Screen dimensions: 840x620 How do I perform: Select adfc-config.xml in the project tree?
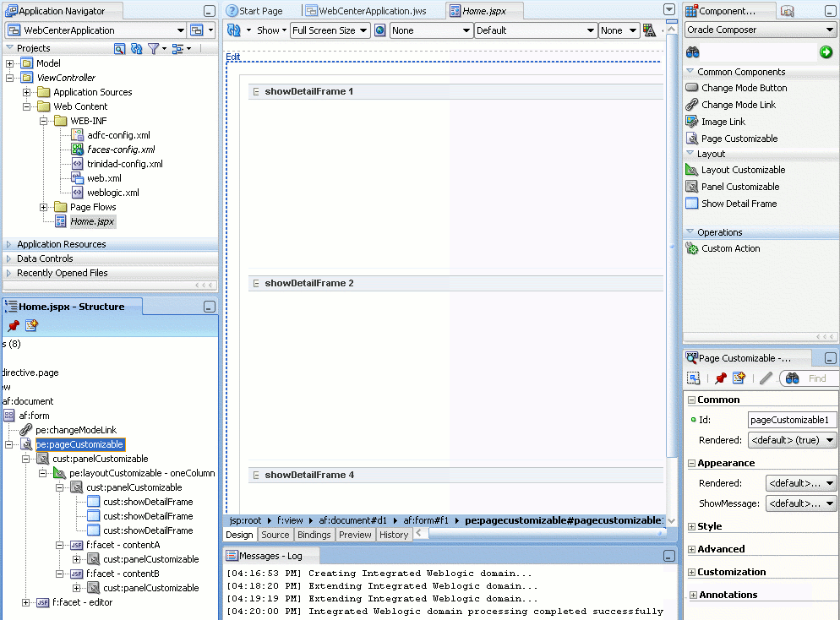coord(118,135)
